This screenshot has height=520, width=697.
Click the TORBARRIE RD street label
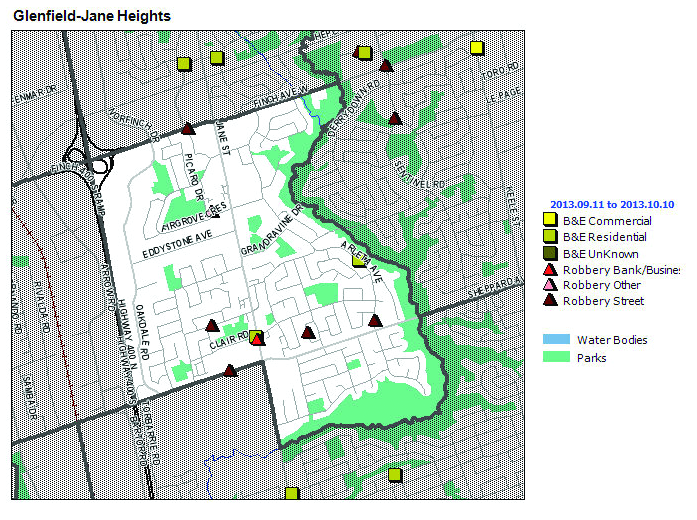click(151, 434)
